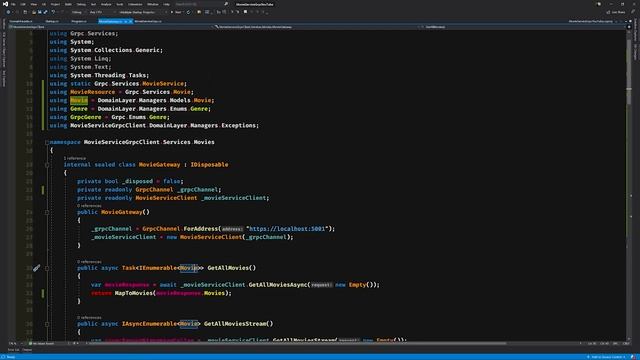Close the MovieGateway.cs tab
640x360 pixels.
[130, 21]
